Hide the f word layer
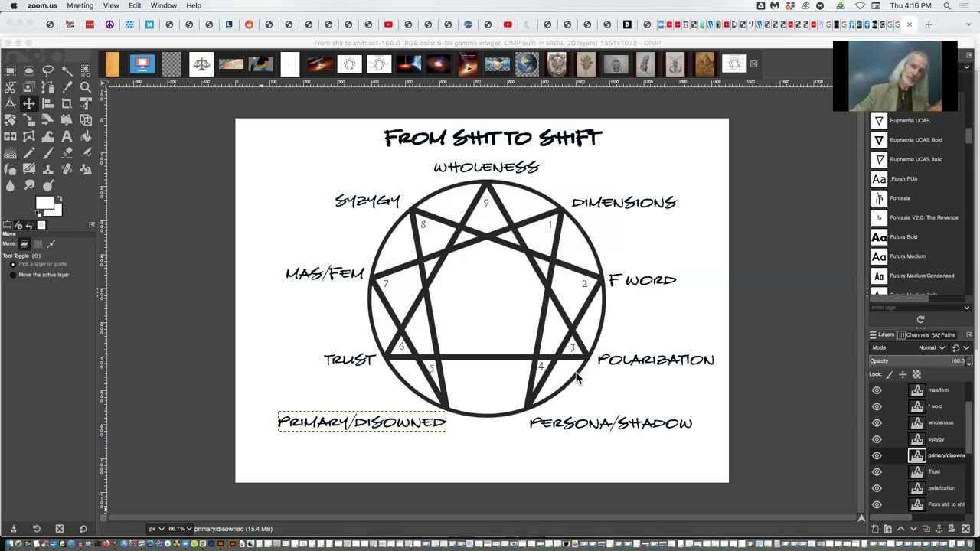 [x=877, y=406]
